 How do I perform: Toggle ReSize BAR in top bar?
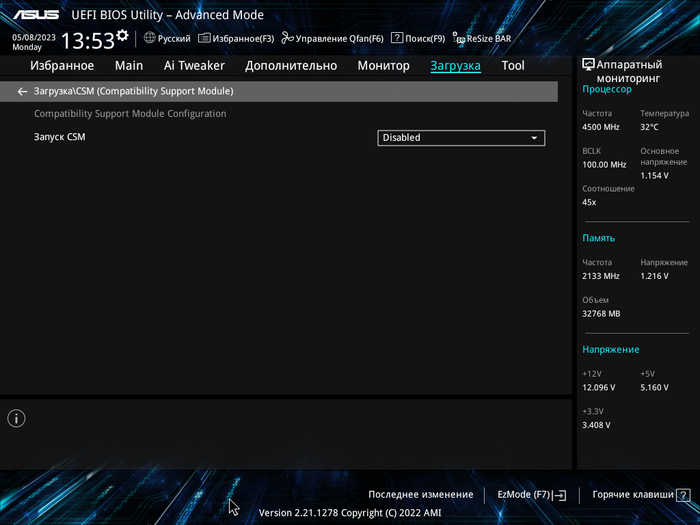482,38
